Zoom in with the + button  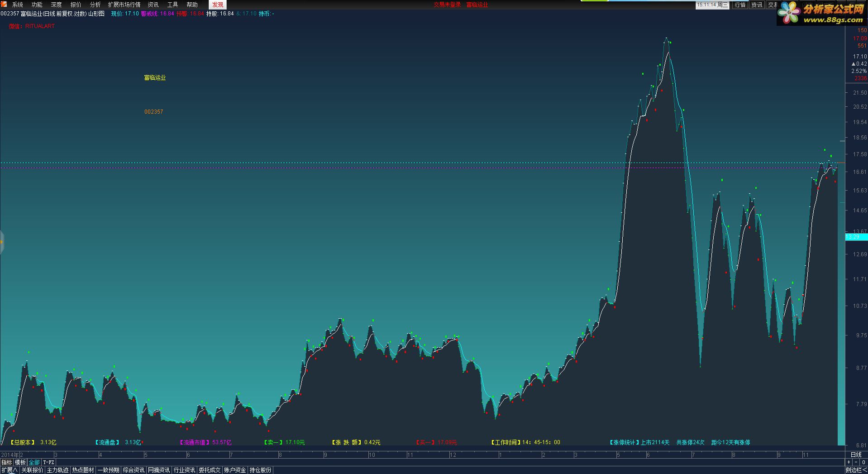click(849, 462)
